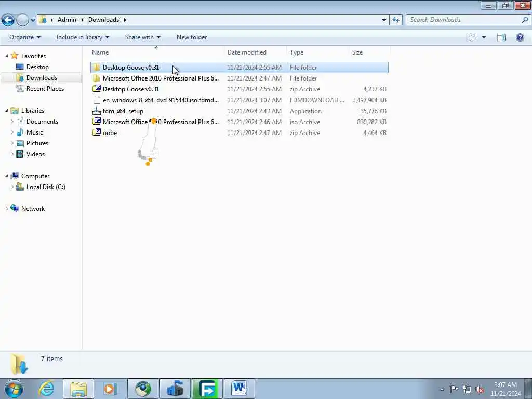The height and width of the screenshot is (399, 532).
Task: Open Desktop under Favorites
Action: point(37,67)
